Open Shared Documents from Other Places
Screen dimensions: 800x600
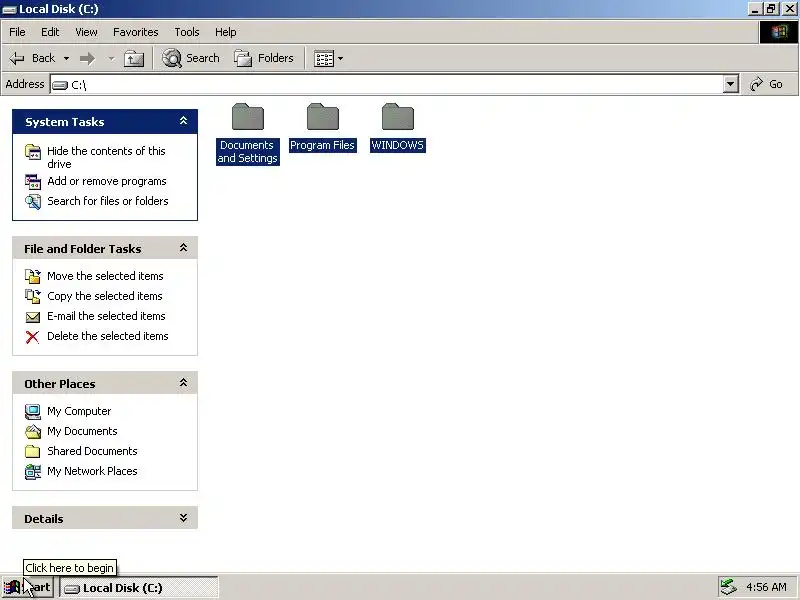click(92, 451)
